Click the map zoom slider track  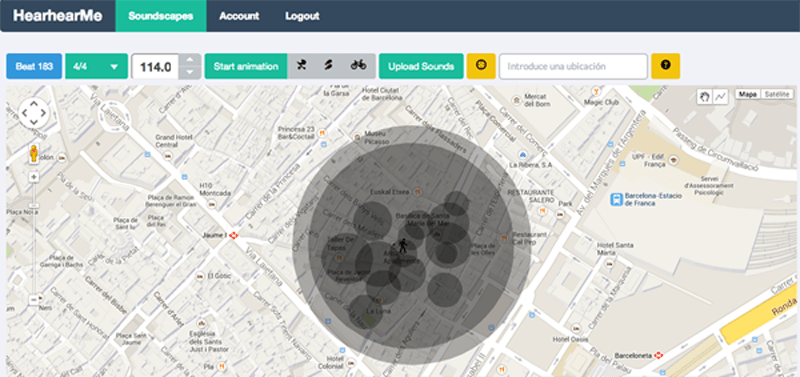click(x=34, y=238)
